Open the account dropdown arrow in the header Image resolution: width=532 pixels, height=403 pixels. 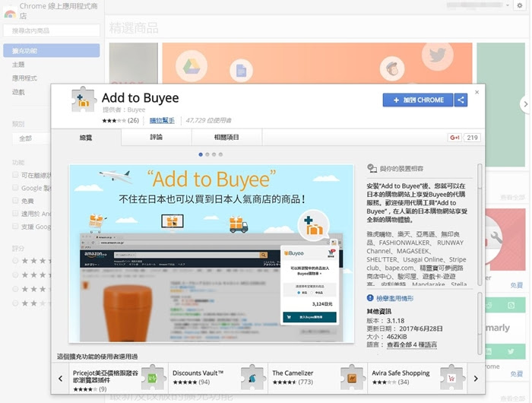tap(508, 5)
